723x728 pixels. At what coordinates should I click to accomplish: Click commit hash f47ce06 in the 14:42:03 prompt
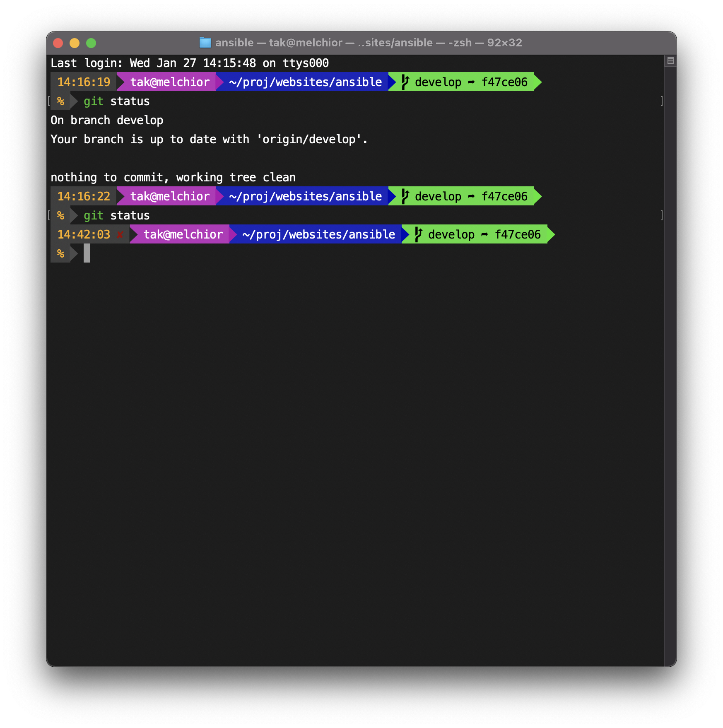click(x=518, y=234)
